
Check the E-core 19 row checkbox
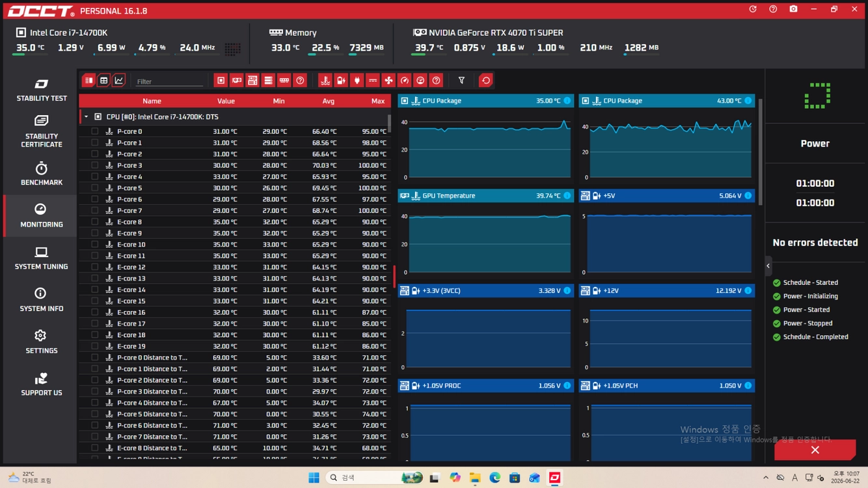(x=95, y=346)
